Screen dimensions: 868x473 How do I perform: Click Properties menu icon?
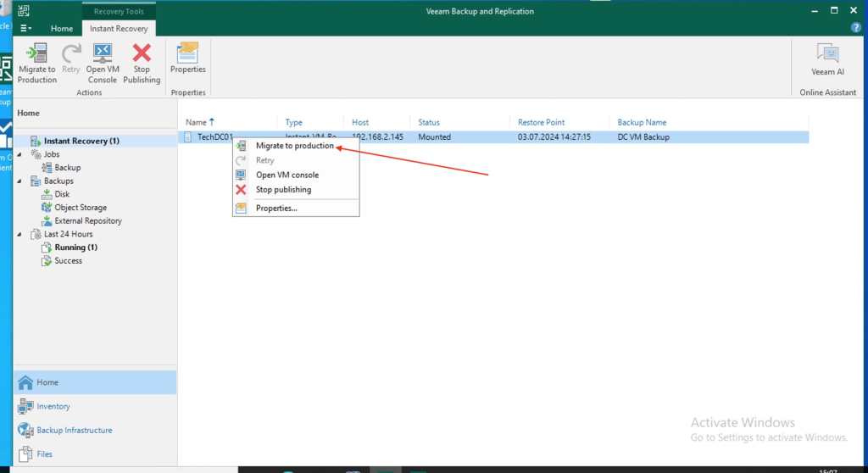(241, 209)
